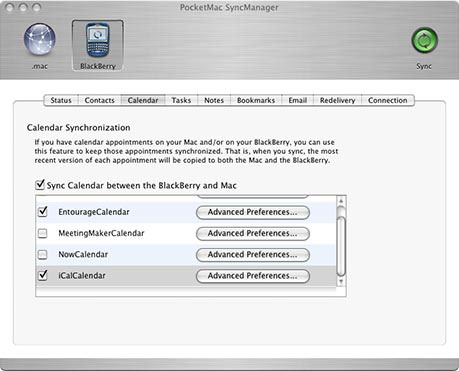Switch to the Bookmarks tab
The height and width of the screenshot is (371, 459).
coord(256,100)
